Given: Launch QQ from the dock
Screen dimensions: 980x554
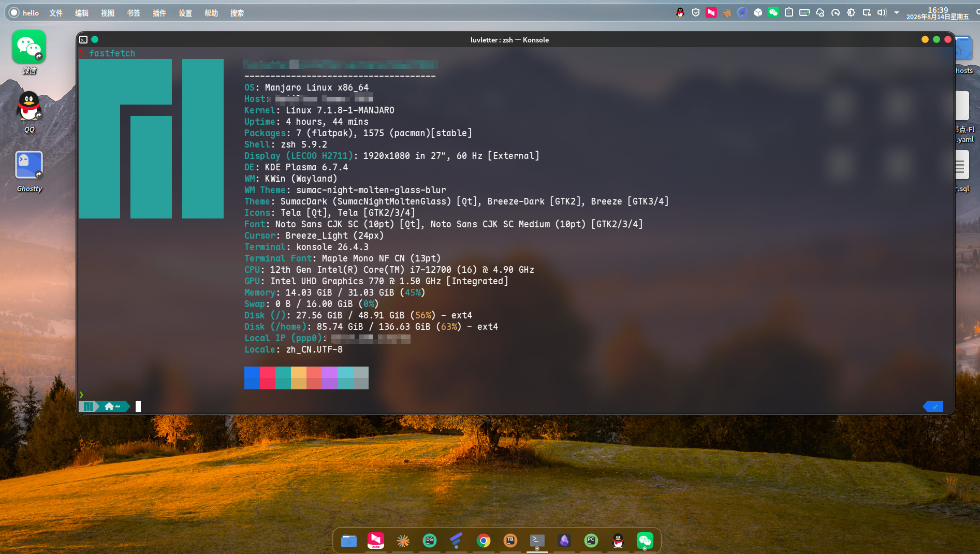Looking at the screenshot, I should click(x=618, y=541).
